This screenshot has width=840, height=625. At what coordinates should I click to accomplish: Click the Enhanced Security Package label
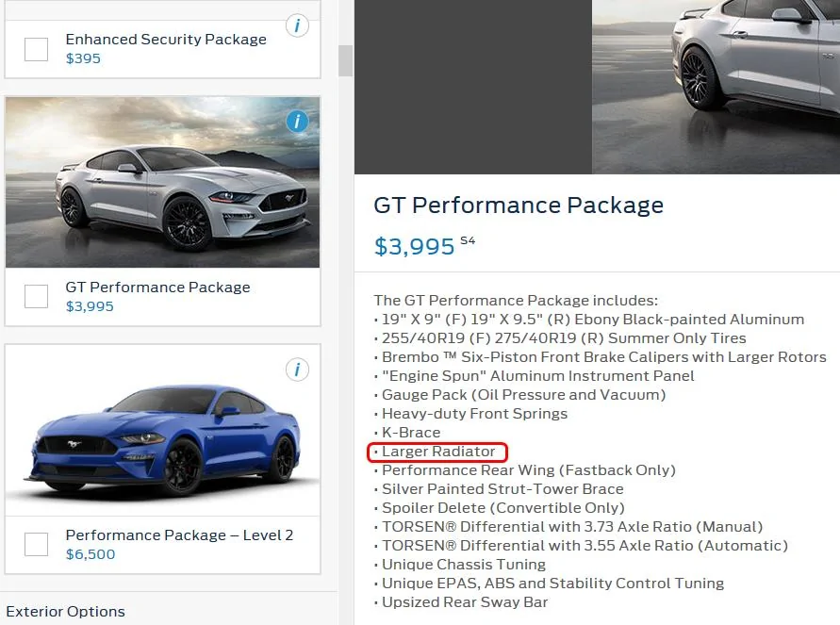166,39
